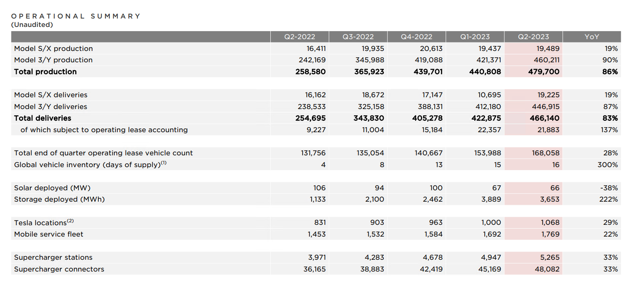Click the "Supercharger connectors" row label

click(59, 269)
